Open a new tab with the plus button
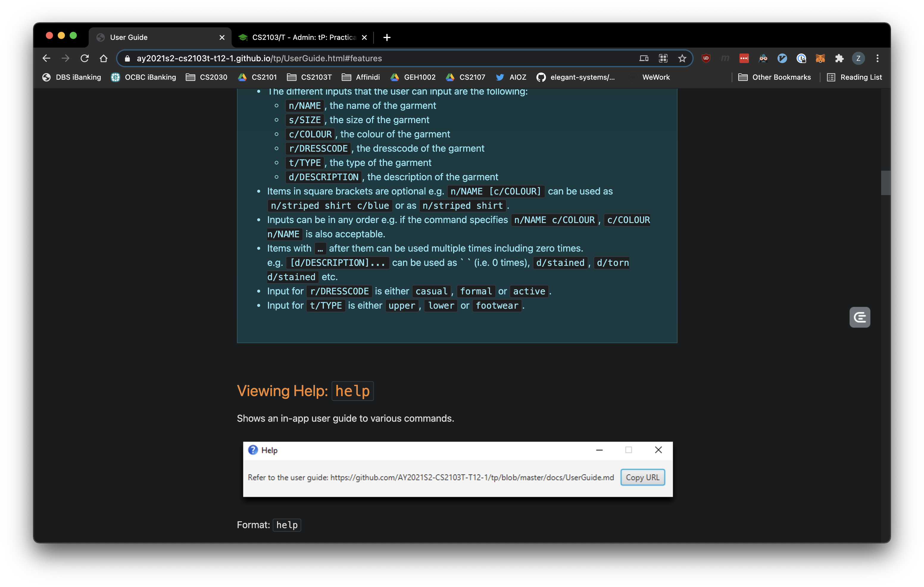The height and width of the screenshot is (587, 924). [x=387, y=37]
